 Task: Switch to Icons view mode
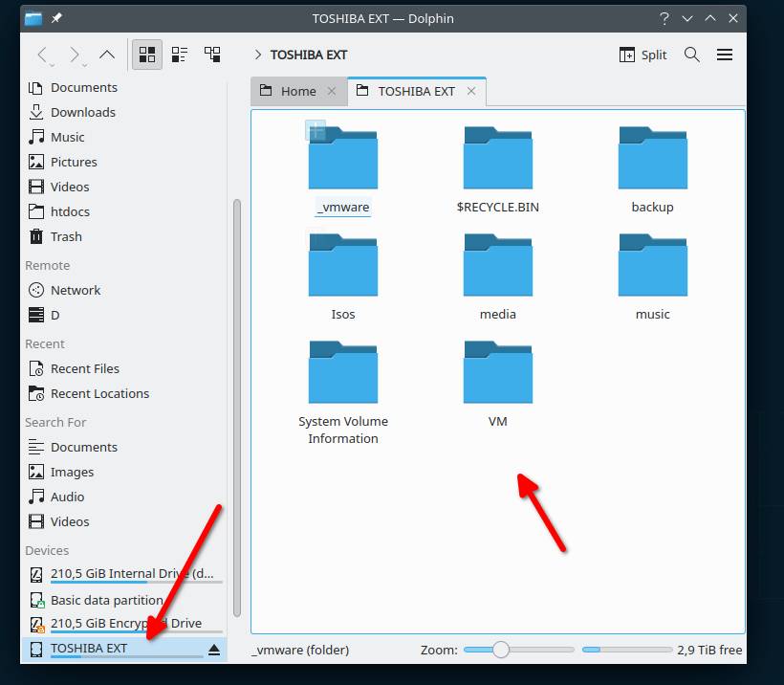pos(147,55)
